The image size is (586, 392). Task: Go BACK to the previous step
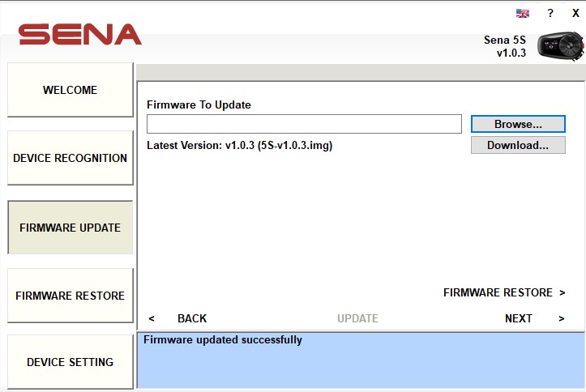tap(192, 318)
